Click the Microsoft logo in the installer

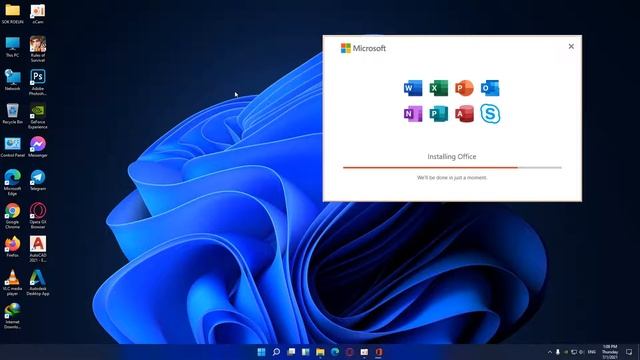[363, 48]
